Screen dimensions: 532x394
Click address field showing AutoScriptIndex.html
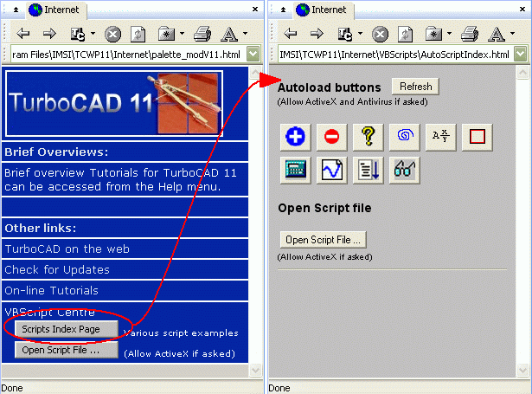pyautogui.click(x=395, y=55)
